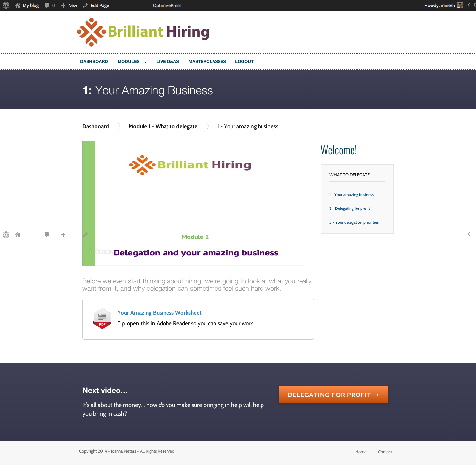
Task: Open the comments bubble icon
Action: tap(47, 5)
